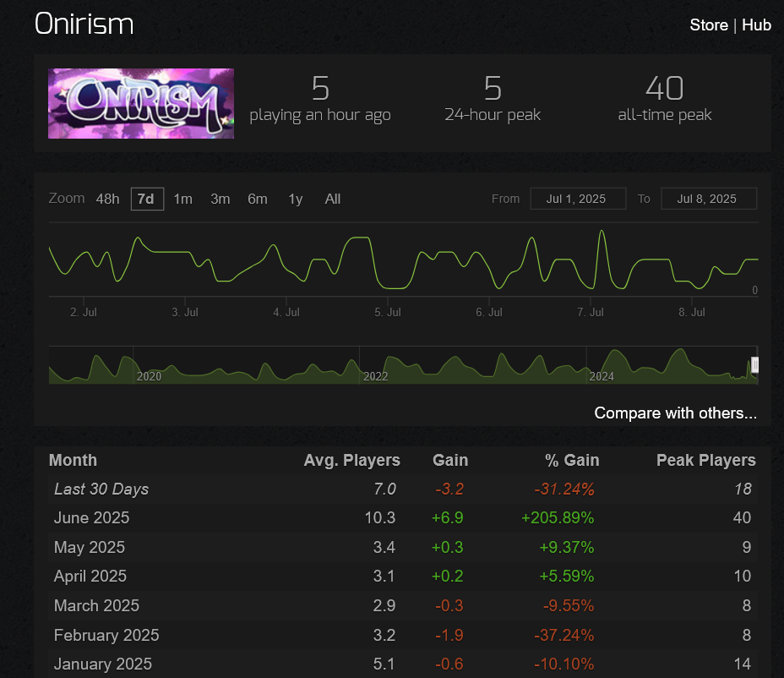The height and width of the screenshot is (678, 784).
Task: Click the +6.9 gain value
Action: pyautogui.click(x=448, y=518)
